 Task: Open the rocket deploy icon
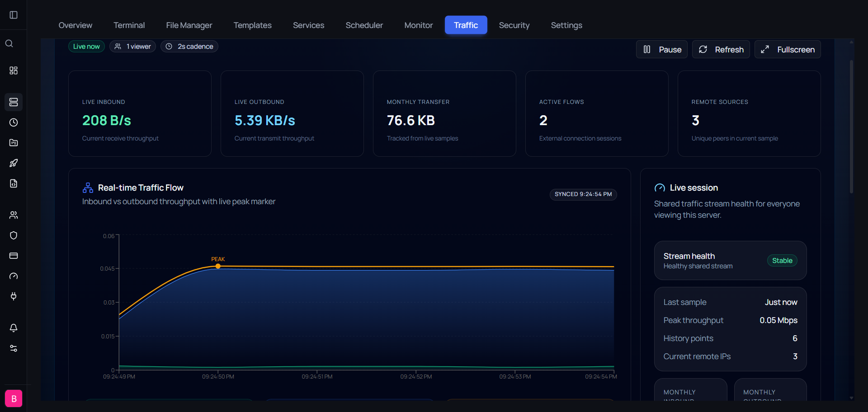pyautogui.click(x=14, y=163)
